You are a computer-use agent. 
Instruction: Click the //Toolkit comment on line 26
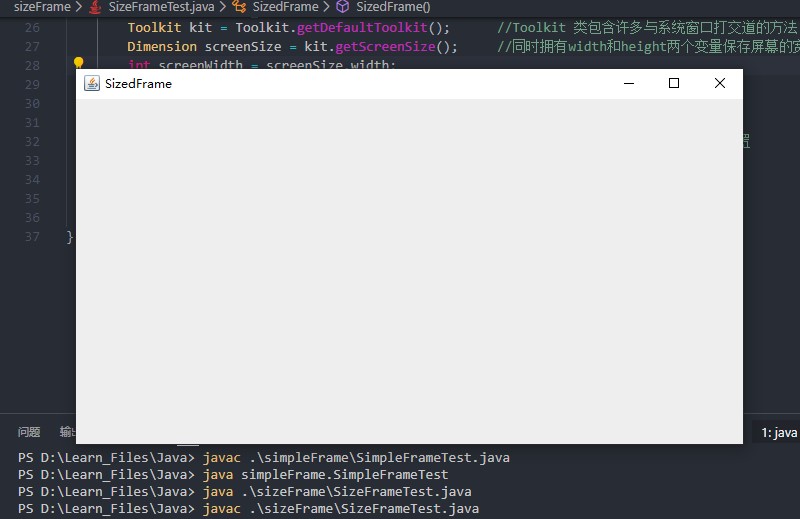pyautogui.click(x=647, y=28)
